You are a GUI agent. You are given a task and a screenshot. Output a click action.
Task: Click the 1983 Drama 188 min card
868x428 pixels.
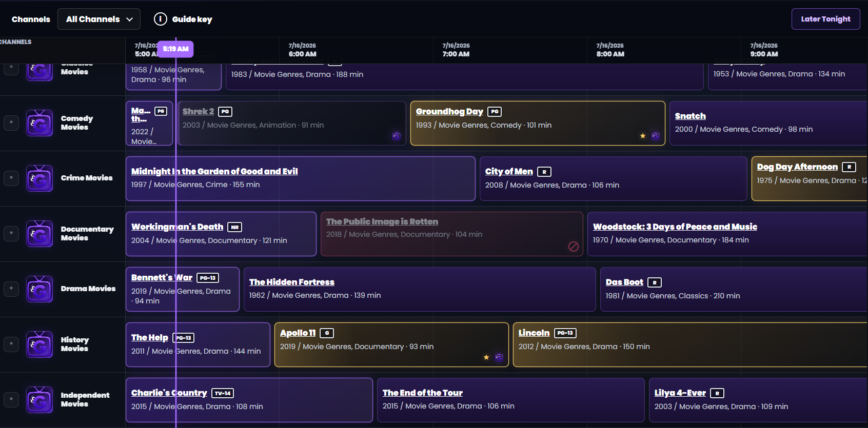(x=464, y=76)
